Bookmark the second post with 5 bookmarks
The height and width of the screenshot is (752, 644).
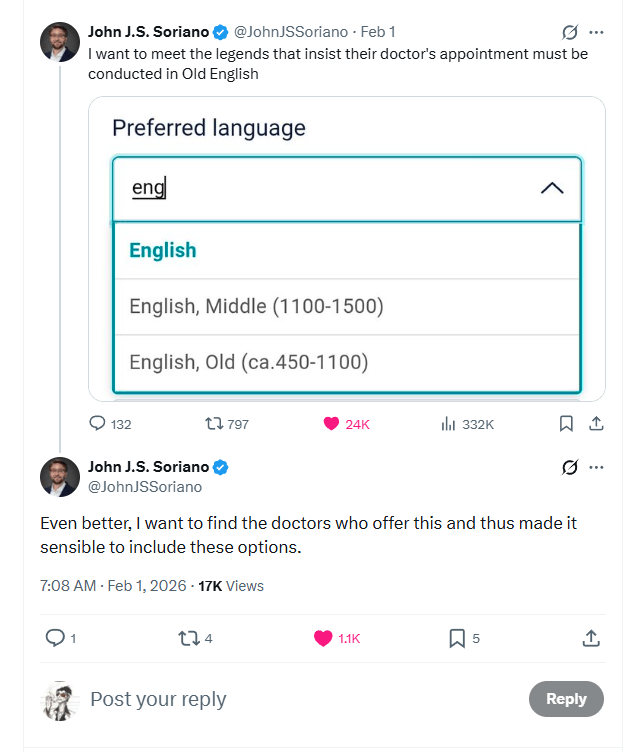point(456,638)
